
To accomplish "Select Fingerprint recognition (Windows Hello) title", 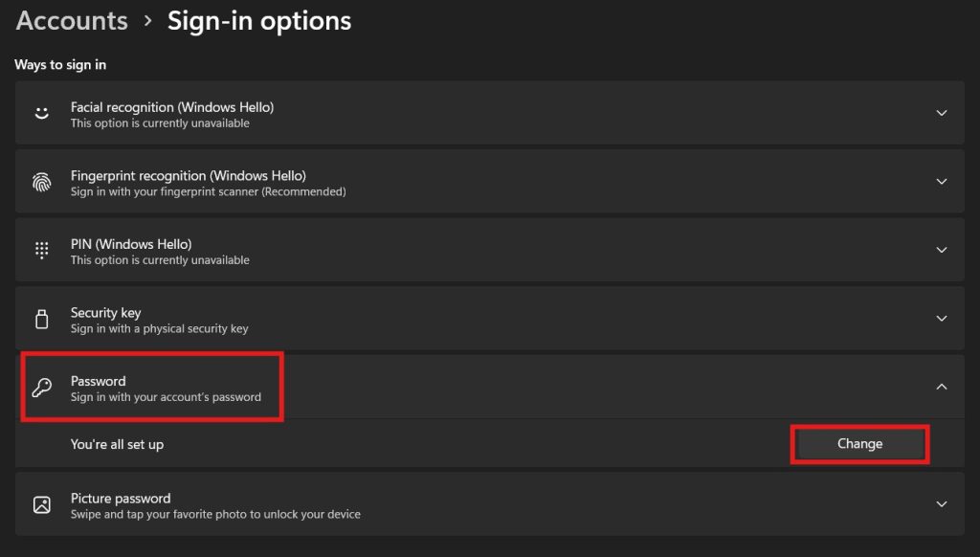I will coord(189,176).
